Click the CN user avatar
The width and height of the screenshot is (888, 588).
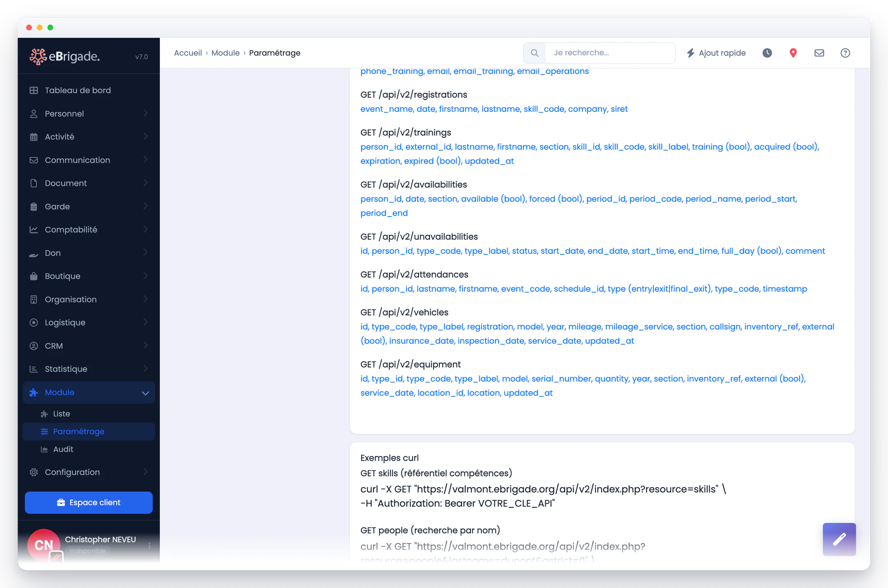(x=44, y=545)
